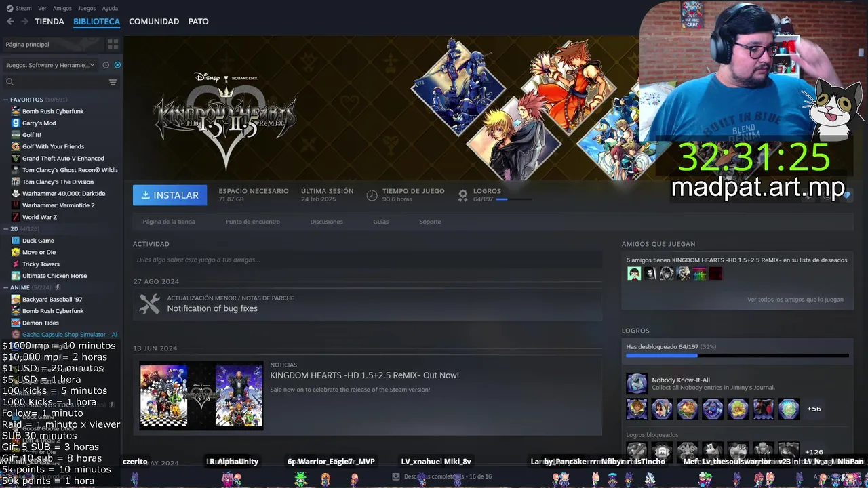The image size is (868, 488).
Task: Open Bomb Rush Cyberfunk under Anime
Action: [x=53, y=311]
